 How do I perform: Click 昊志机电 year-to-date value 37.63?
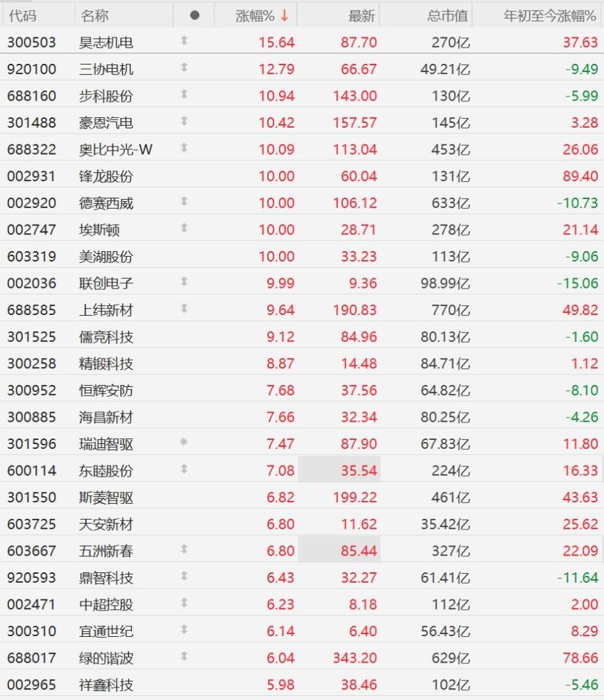click(580, 42)
